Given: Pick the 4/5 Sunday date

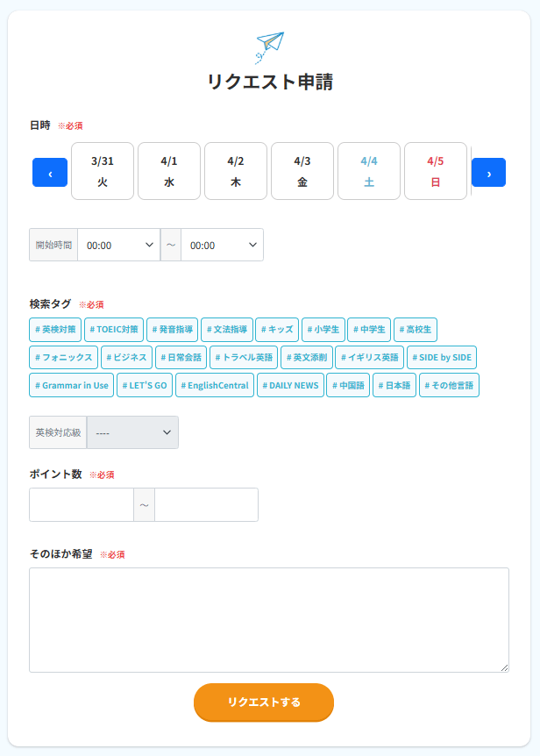Looking at the screenshot, I should (x=436, y=171).
